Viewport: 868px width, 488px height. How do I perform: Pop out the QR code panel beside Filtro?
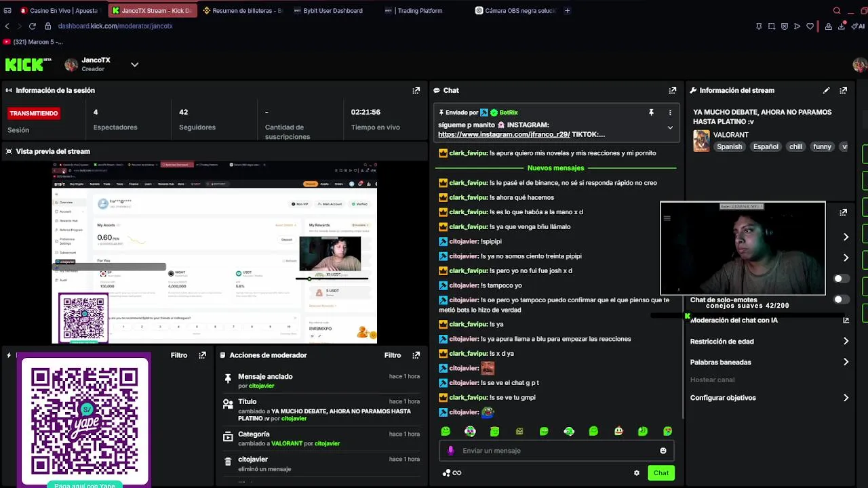point(202,355)
